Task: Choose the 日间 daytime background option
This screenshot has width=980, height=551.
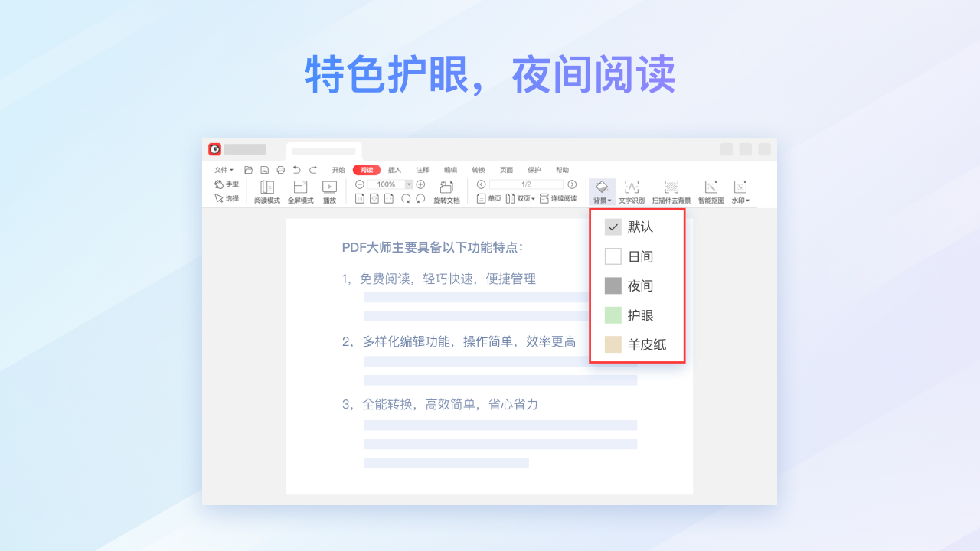Action: [613, 256]
